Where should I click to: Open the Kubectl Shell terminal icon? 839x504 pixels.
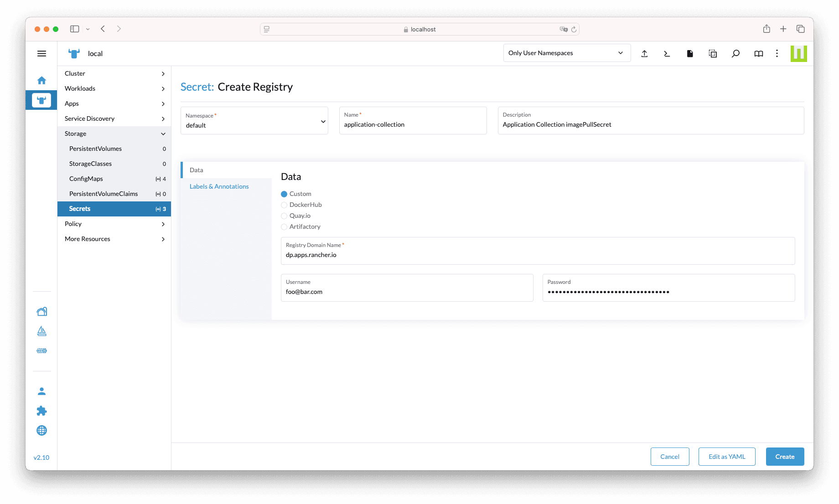667,54
